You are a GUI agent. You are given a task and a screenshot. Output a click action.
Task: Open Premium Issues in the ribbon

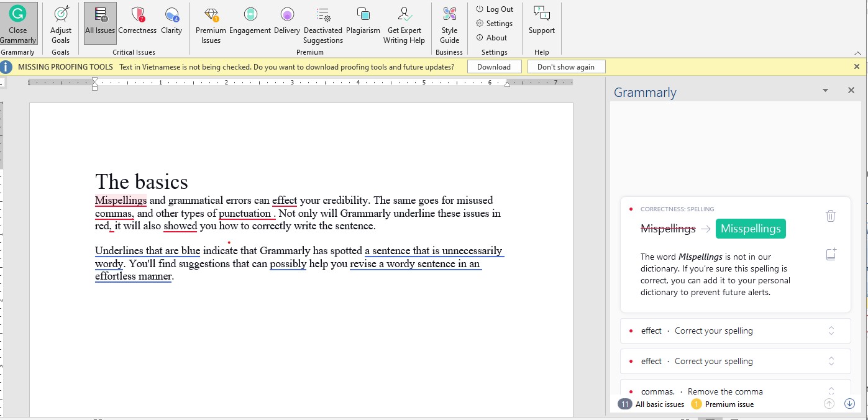click(211, 24)
